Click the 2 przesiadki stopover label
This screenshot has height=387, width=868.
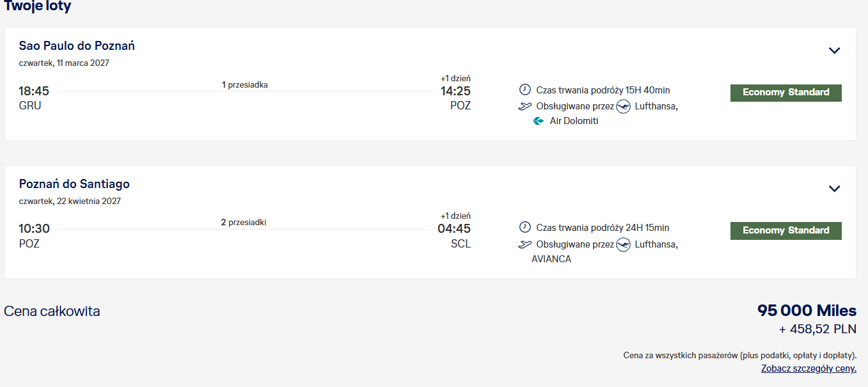[244, 223]
